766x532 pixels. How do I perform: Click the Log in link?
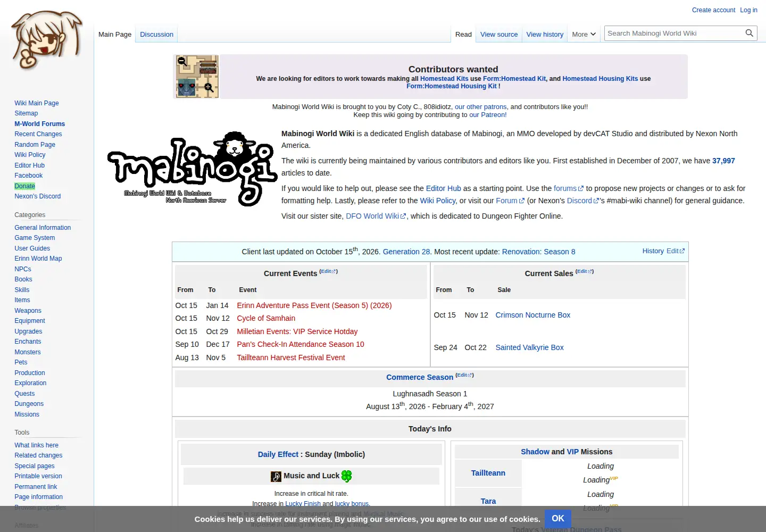(748, 10)
